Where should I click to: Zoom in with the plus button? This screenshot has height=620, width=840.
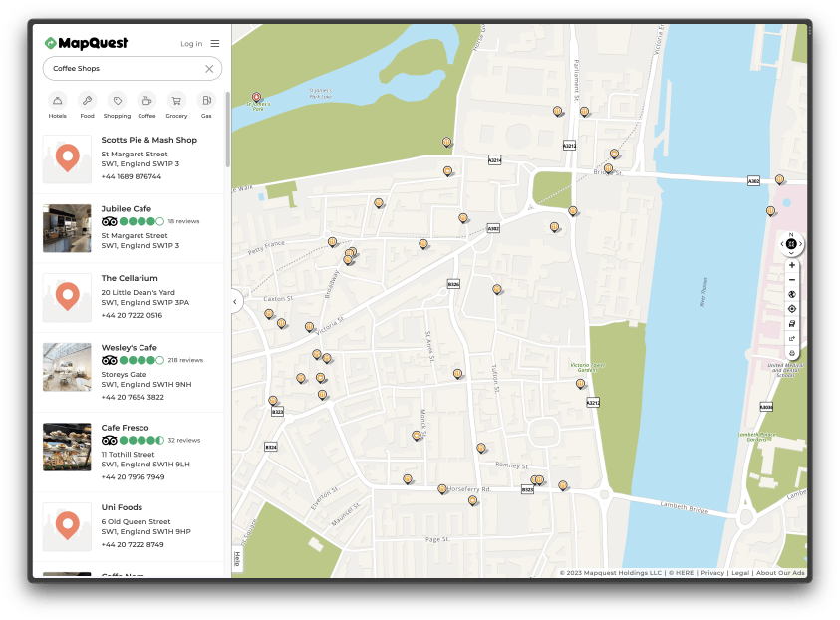click(792, 265)
